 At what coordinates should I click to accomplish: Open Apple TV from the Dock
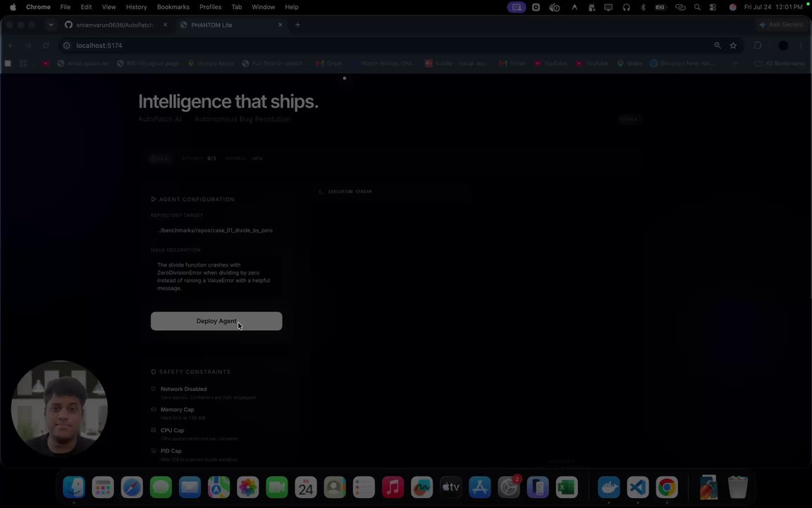tap(451, 488)
